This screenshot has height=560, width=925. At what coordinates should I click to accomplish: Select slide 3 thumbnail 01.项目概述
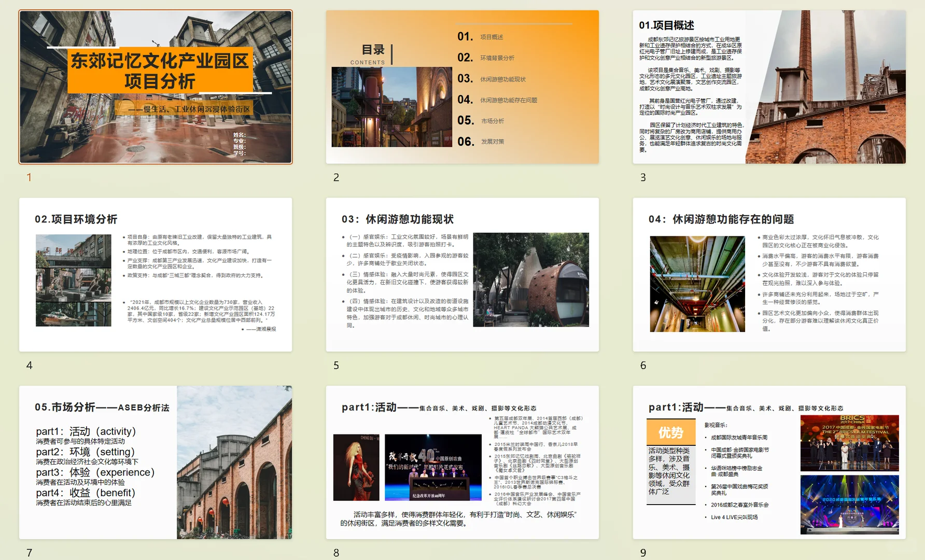pos(769,87)
